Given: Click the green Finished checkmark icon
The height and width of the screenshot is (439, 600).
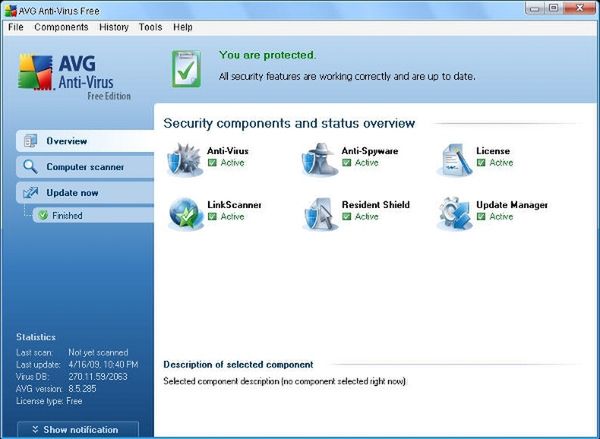Looking at the screenshot, I should coord(43,215).
